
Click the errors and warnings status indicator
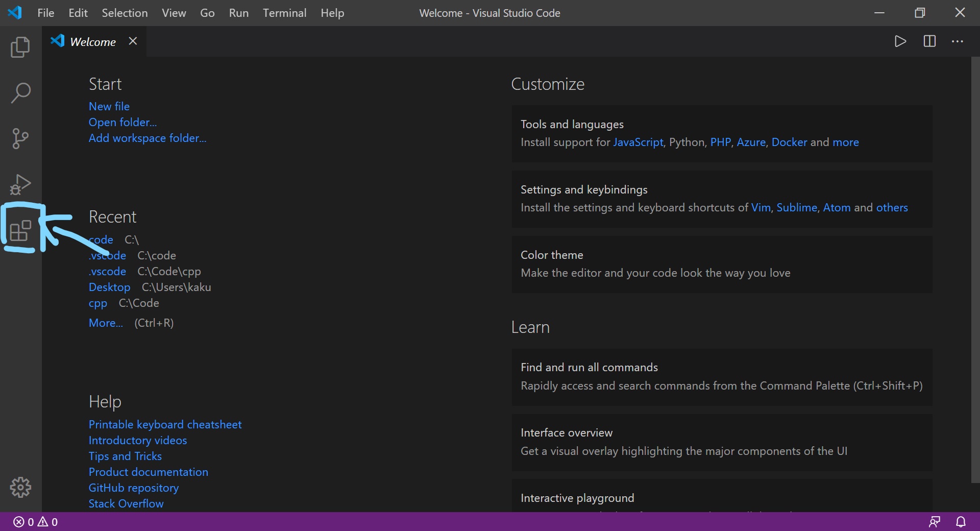[x=35, y=521]
